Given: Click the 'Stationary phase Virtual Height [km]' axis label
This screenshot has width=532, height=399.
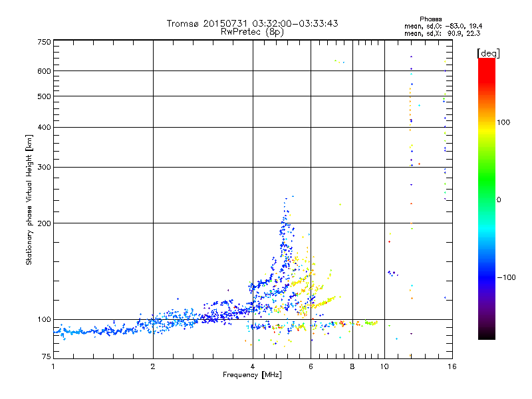Looking at the screenshot, I should coord(29,199).
